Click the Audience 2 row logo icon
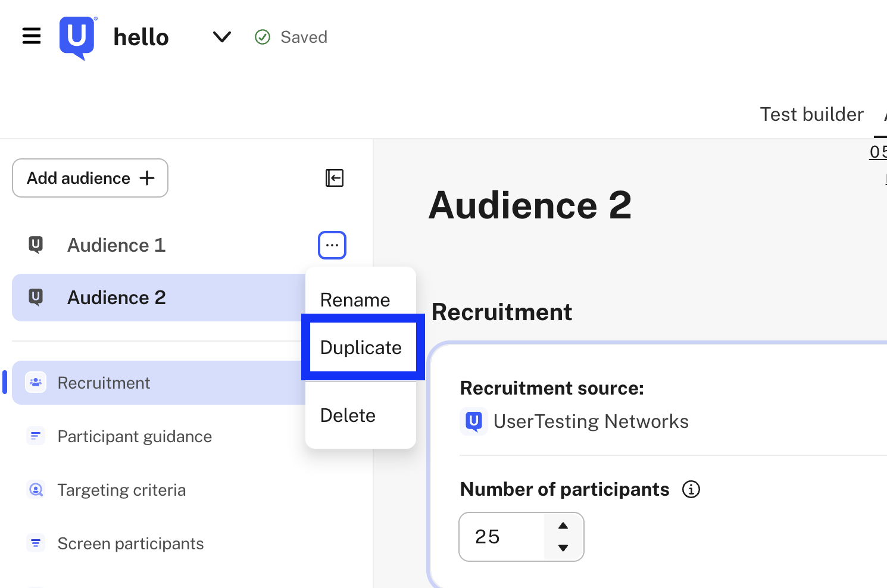 coord(36,298)
